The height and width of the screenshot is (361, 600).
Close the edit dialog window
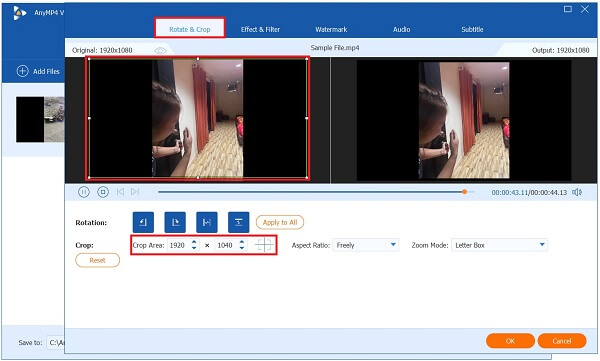(x=585, y=9)
